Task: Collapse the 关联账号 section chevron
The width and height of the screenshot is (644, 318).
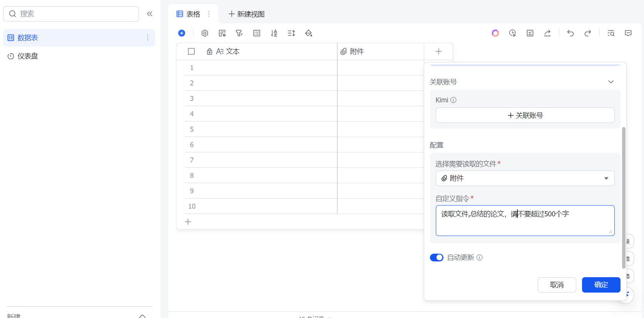Action: [x=611, y=82]
